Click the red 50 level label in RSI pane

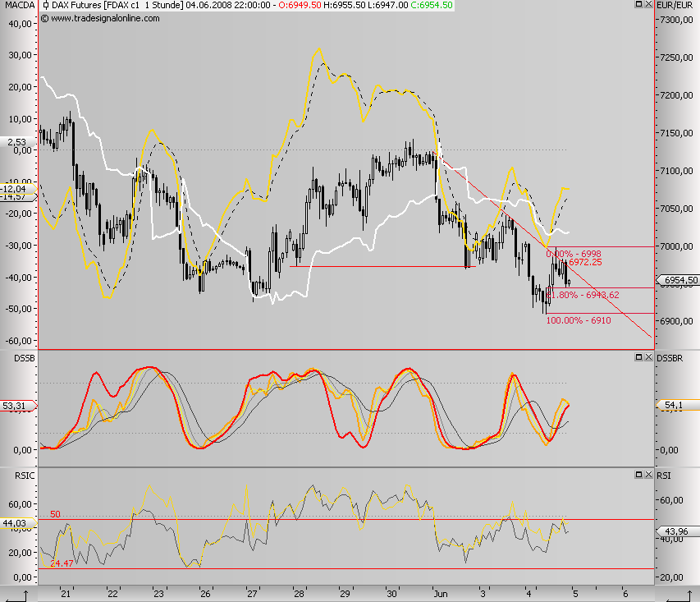click(x=55, y=514)
